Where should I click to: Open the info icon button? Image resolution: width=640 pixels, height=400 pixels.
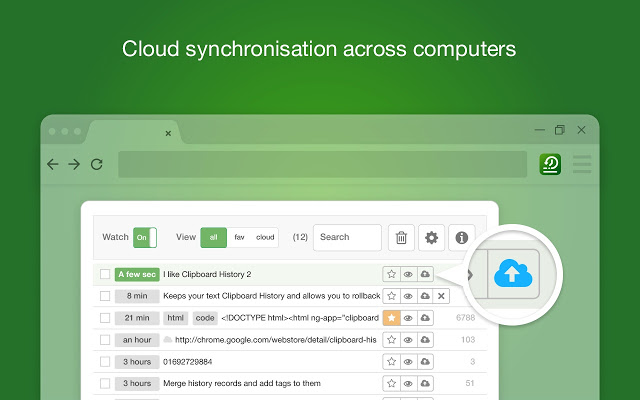[x=462, y=237]
